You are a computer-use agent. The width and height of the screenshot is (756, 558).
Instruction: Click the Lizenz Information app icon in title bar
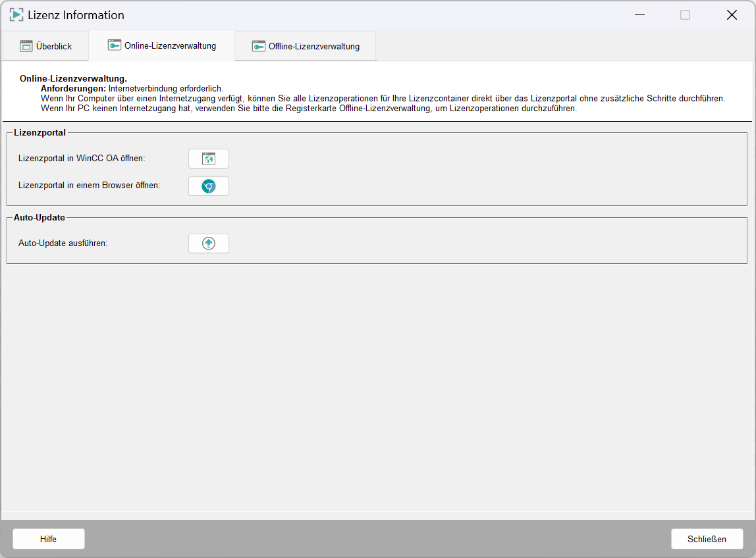point(16,14)
